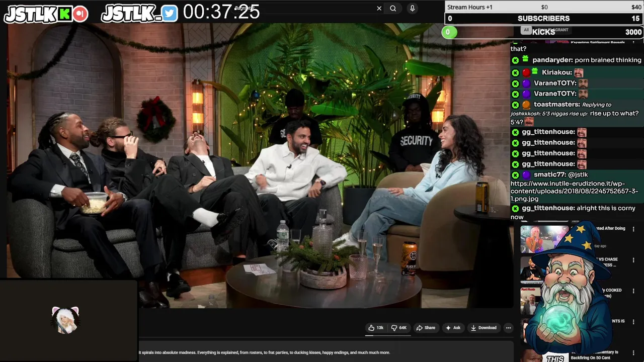The width and height of the screenshot is (644, 362).
Task: Click Kiriakou's red badge icon
Action: click(x=526, y=73)
